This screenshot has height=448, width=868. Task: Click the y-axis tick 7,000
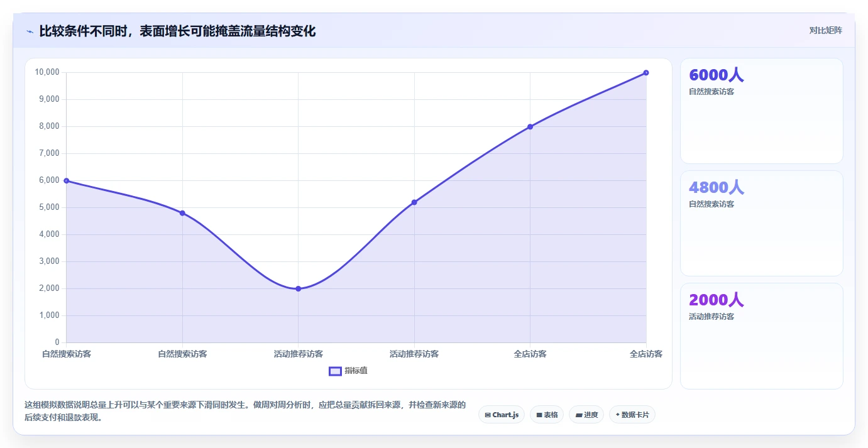click(49, 153)
